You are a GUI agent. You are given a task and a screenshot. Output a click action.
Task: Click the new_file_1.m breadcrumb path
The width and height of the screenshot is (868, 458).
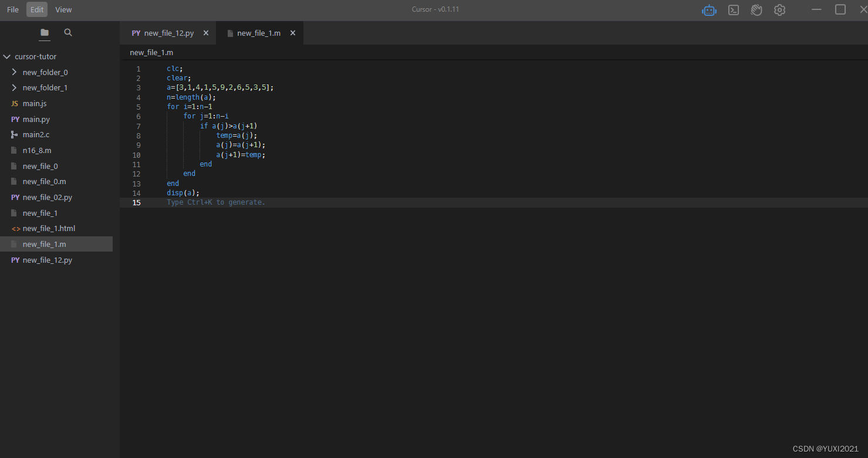(x=151, y=52)
